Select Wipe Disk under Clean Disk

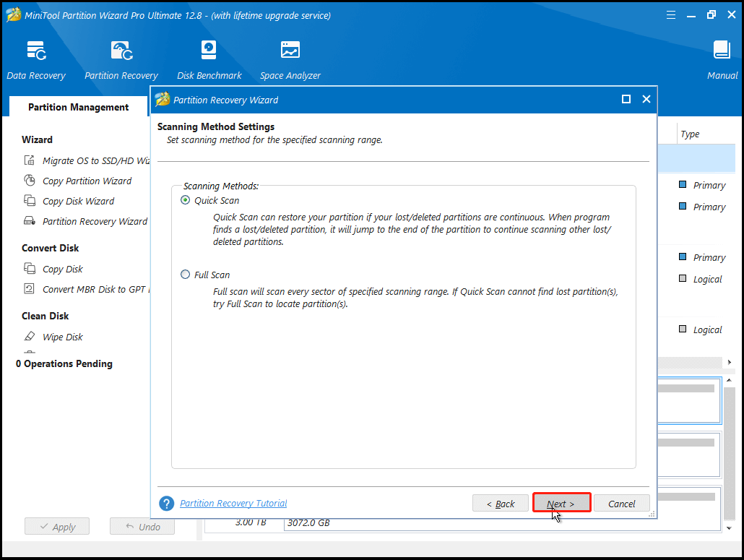[x=62, y=337]
